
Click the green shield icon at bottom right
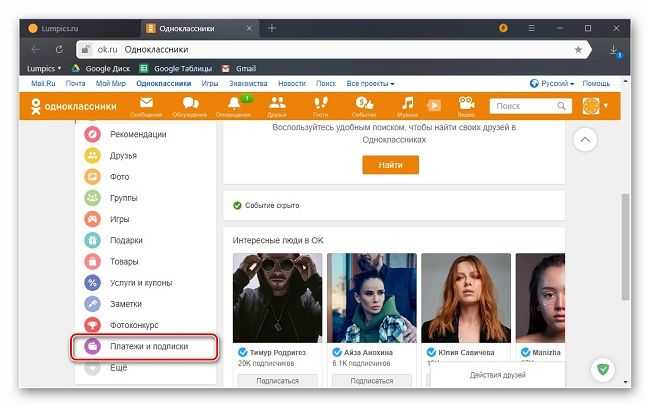tap(602, 369)
